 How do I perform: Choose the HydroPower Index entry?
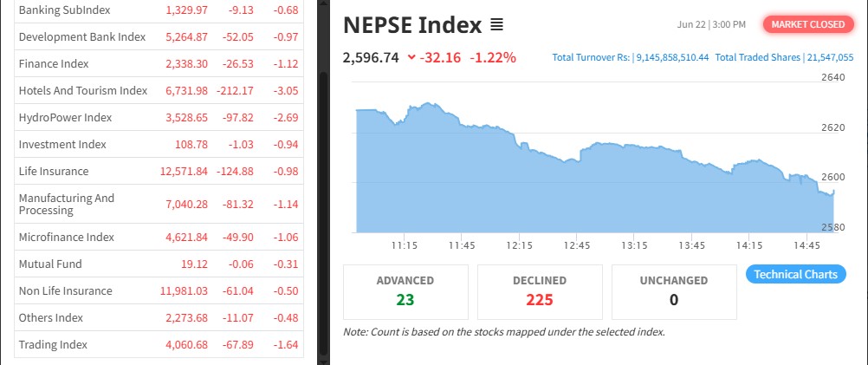click(65, 117)
